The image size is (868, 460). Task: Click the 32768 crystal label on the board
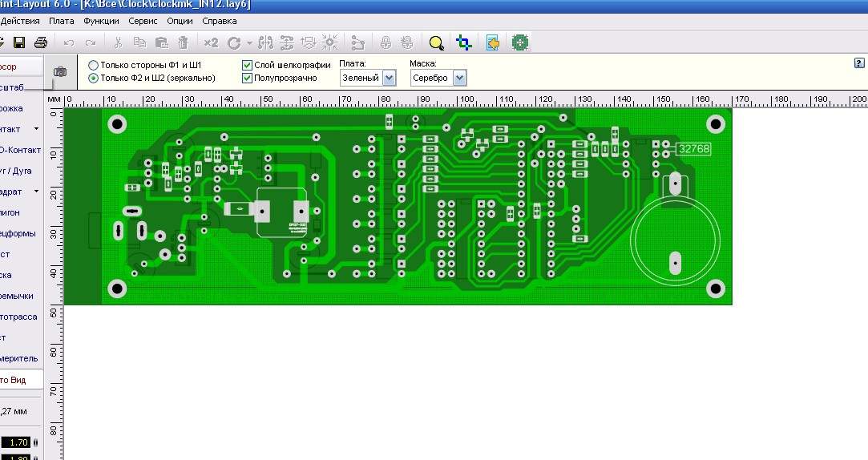click(x=693, y=149)
